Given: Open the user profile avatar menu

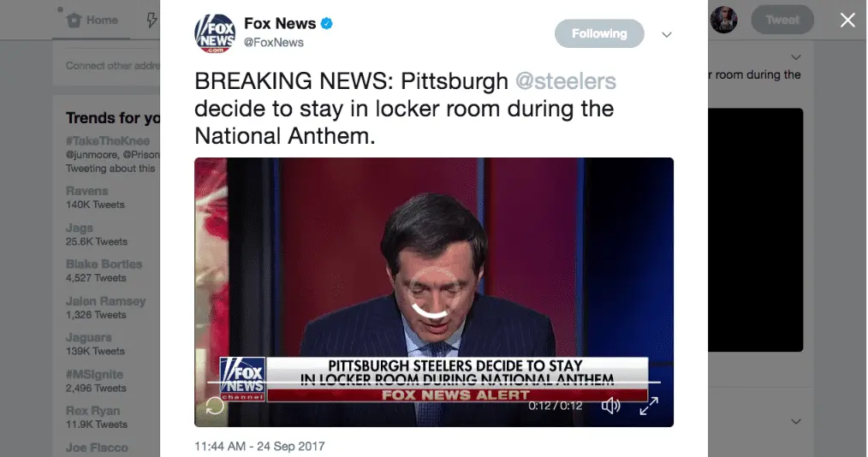Looking at the screenshot, I should click(x=724, y=20).
